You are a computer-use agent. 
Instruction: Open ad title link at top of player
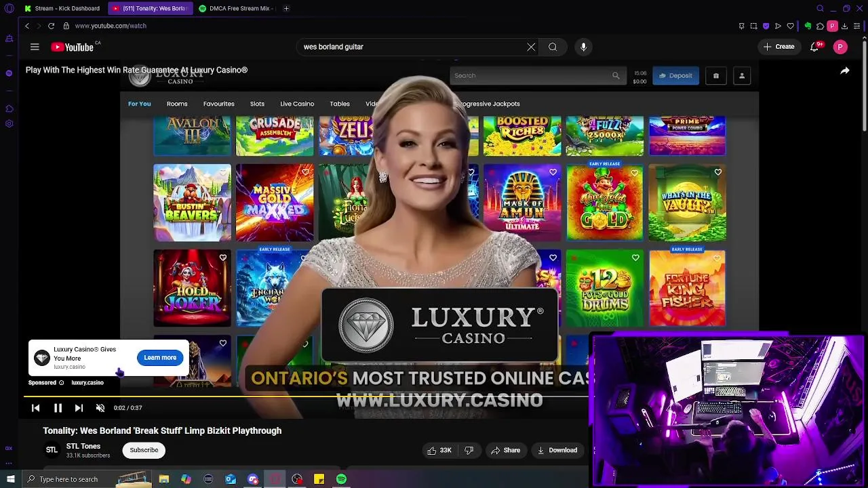136,70
